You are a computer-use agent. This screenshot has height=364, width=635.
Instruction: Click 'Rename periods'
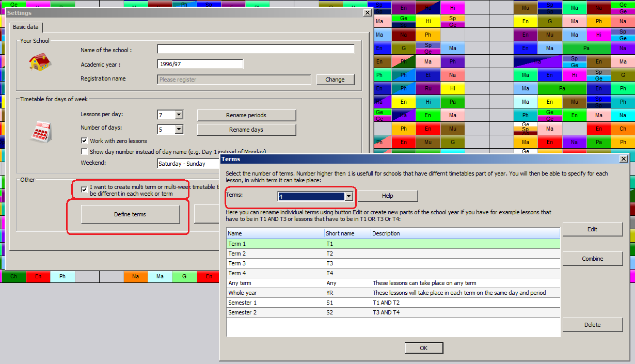246,115
